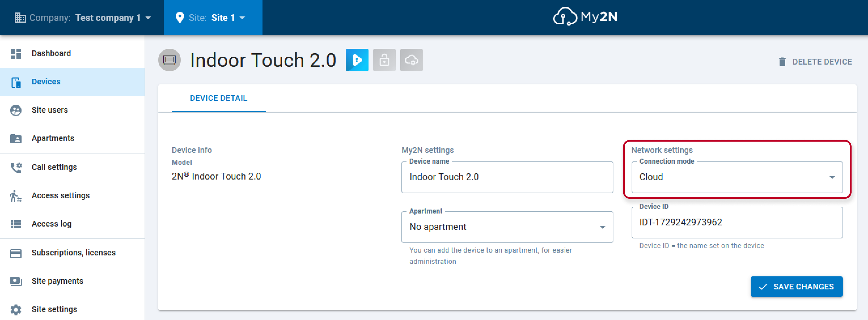Click the trash can icon for Delete Device
The width and height of the screenshot is (868, 320).
pyautogui.click(x=782, y=62)
